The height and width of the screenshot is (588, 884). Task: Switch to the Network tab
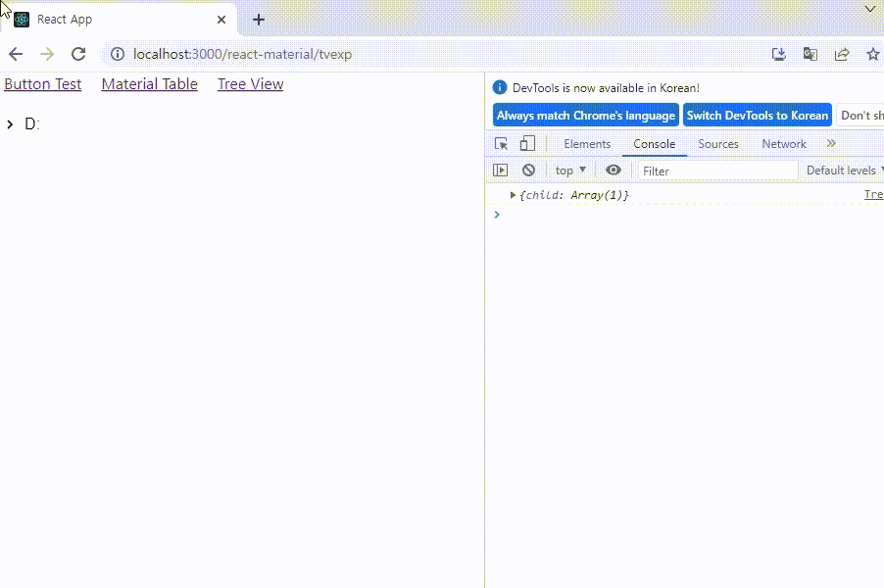784,144
